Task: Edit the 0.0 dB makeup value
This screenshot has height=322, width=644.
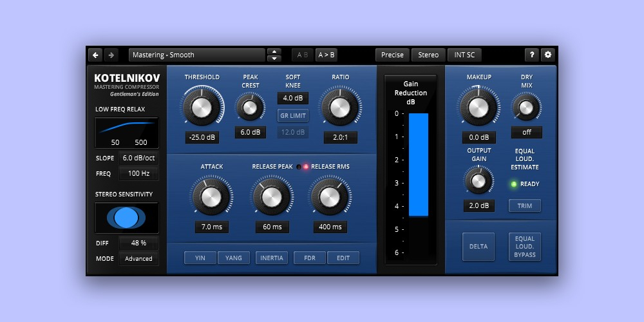Action: tap(479, 137)
